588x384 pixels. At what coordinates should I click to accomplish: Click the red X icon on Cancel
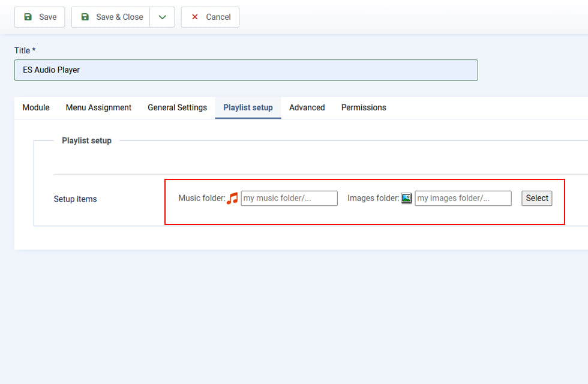tap(194, 17)
